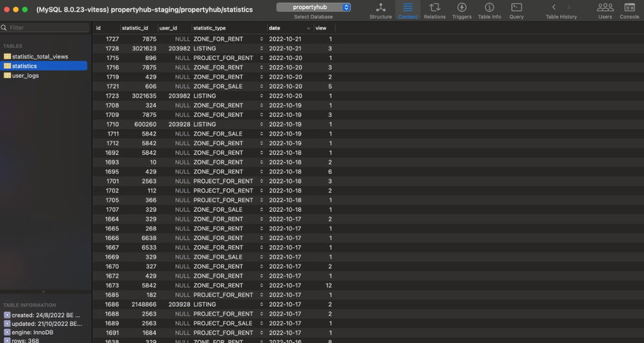Show the Table Info view
Screen dimensions: 644x343
point(489,10)
